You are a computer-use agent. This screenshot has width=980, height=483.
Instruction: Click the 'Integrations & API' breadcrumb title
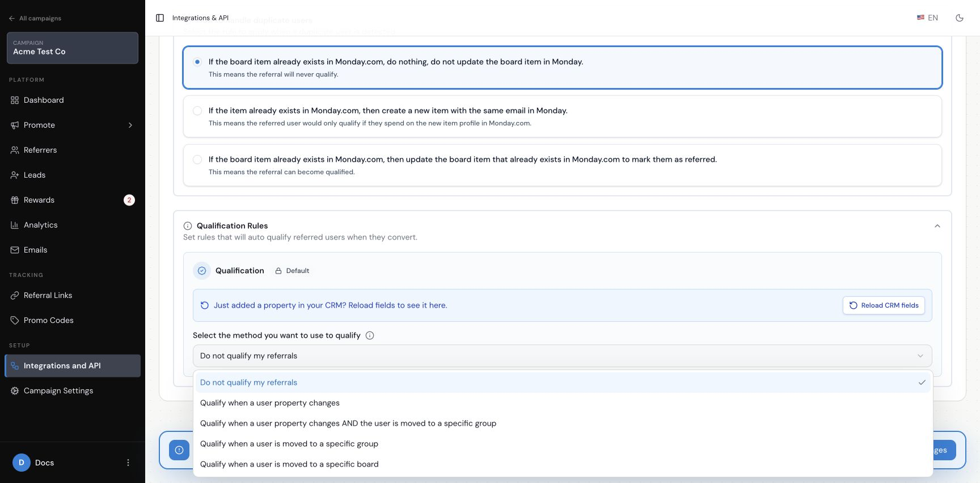[x=200, y=18]
